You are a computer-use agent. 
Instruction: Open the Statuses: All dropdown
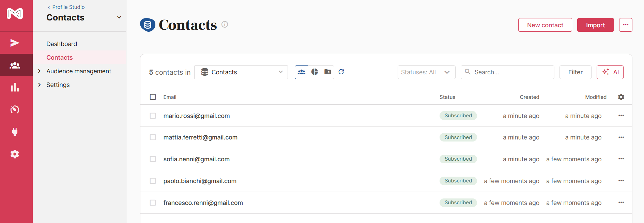(x=426, y=72)
